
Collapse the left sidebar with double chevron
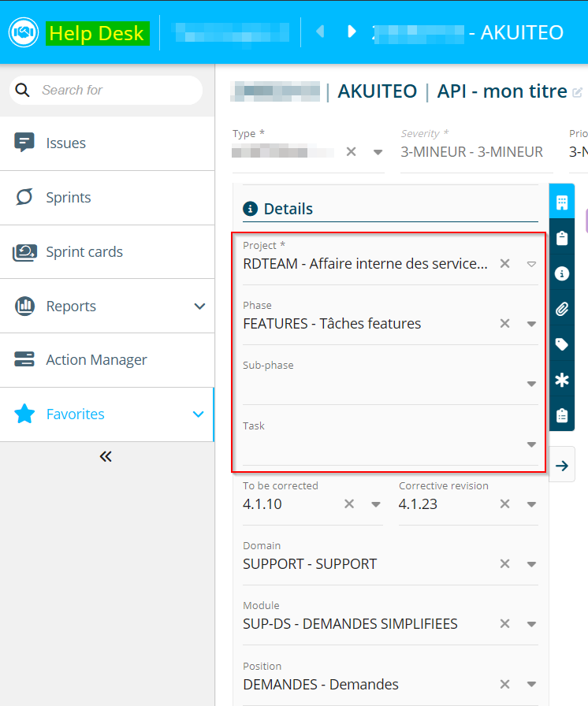coord(106,456)
